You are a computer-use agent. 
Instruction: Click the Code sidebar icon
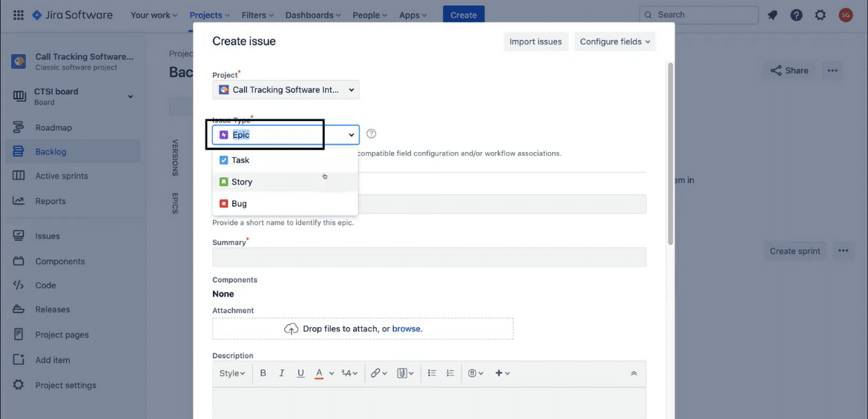pos(19,285)
